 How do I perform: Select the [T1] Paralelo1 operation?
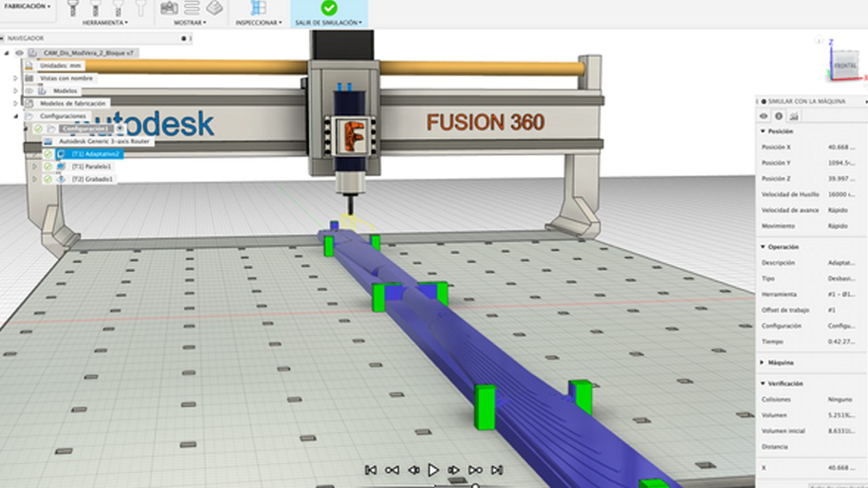coord(91,167)
